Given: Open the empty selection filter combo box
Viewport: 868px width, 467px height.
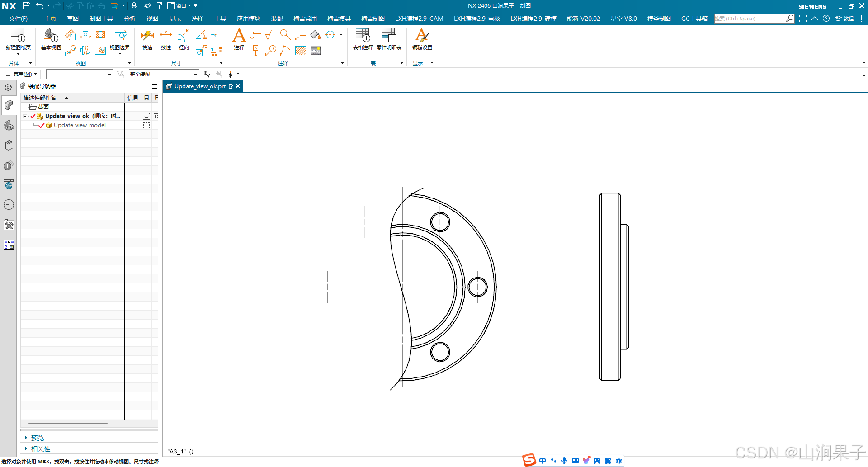Looking at the screenshot, I should [x=79, y=74].
